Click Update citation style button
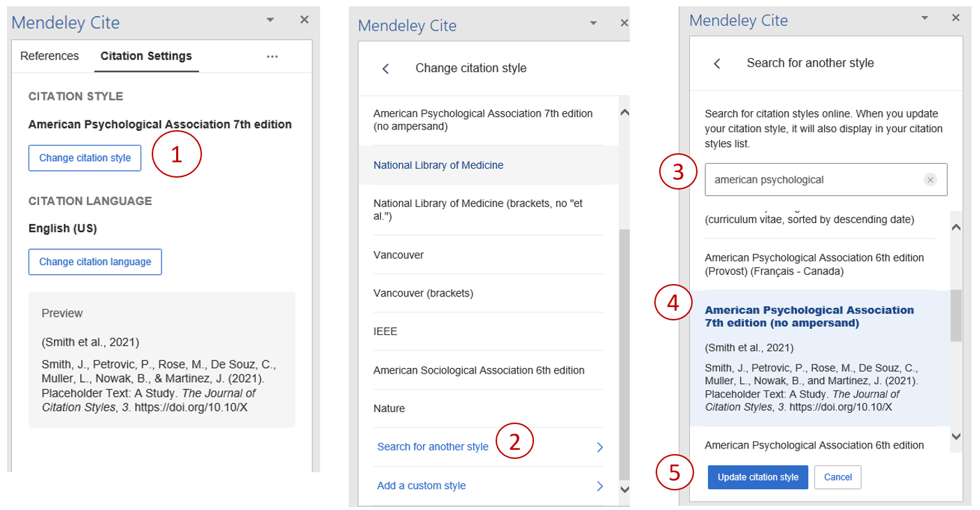This screenshot has width=980, height=510. pos(758,477)
